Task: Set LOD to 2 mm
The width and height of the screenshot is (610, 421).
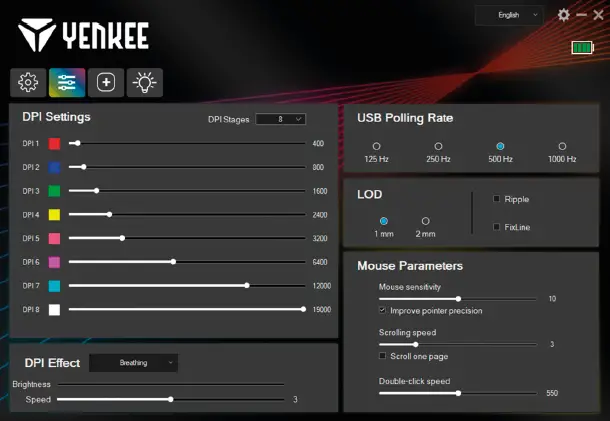Action: (426, 221)
